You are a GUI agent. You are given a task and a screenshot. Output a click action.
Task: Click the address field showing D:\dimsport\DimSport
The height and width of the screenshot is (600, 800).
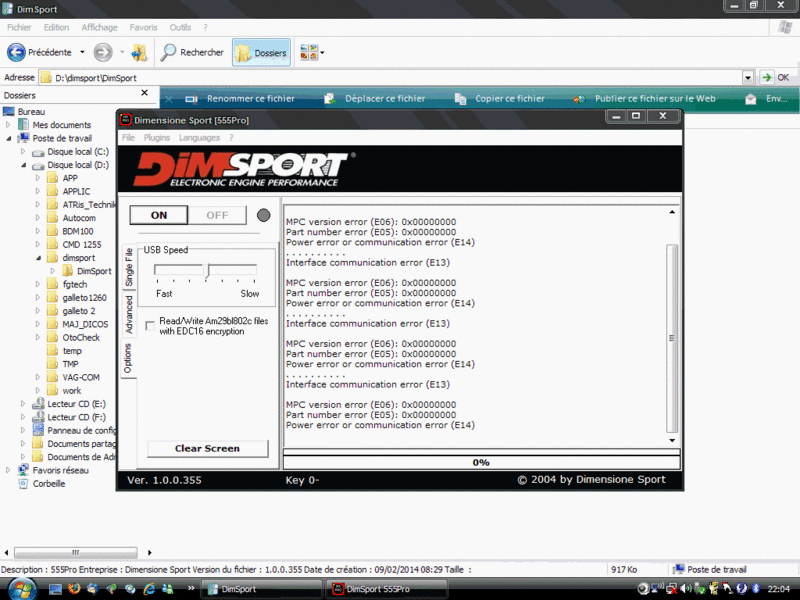click(x=391, y=78)
